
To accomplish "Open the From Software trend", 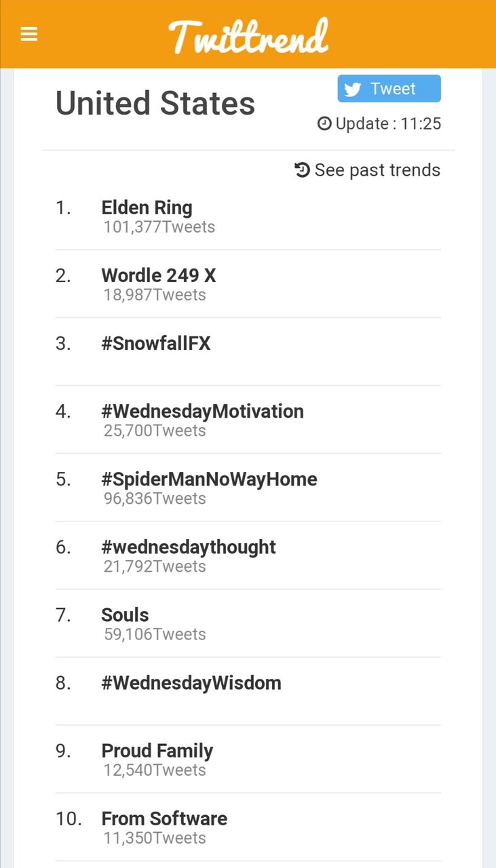I will point(164,818).
